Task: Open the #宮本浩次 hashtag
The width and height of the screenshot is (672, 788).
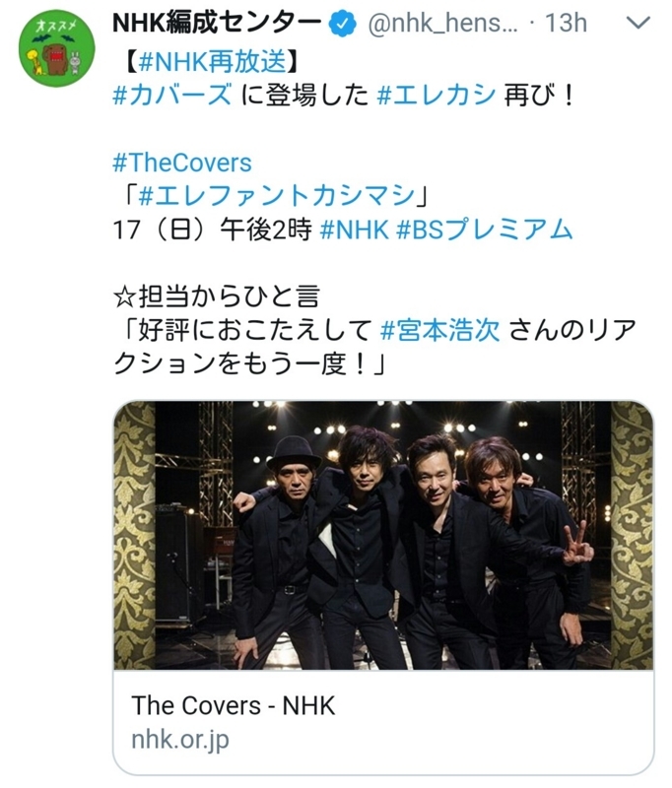Action: (440, 331)
